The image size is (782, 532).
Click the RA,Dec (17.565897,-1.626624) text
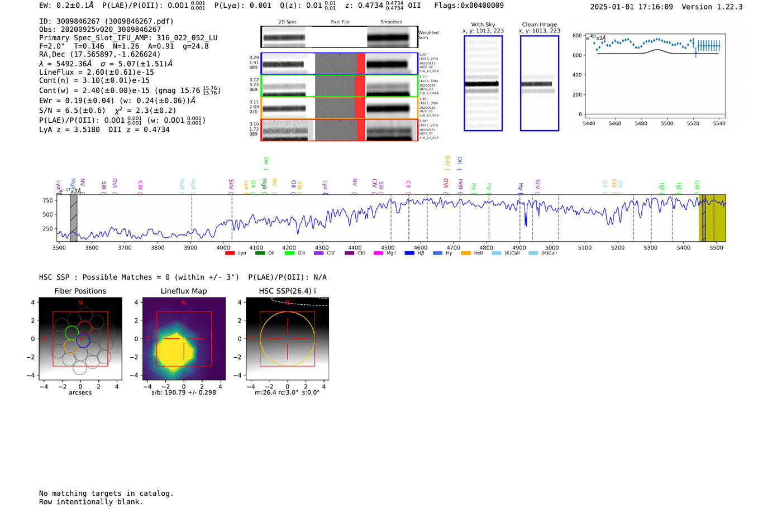(x=99, y=54)
